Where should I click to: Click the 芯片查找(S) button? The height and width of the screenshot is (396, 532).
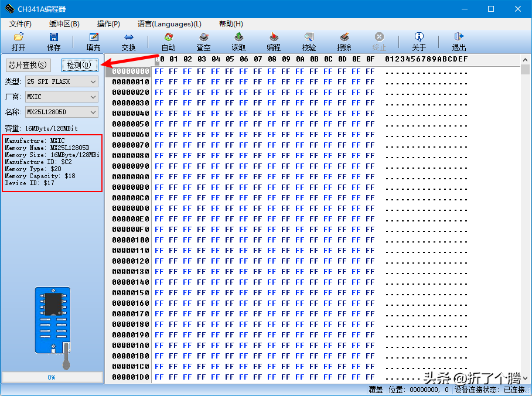28,65
